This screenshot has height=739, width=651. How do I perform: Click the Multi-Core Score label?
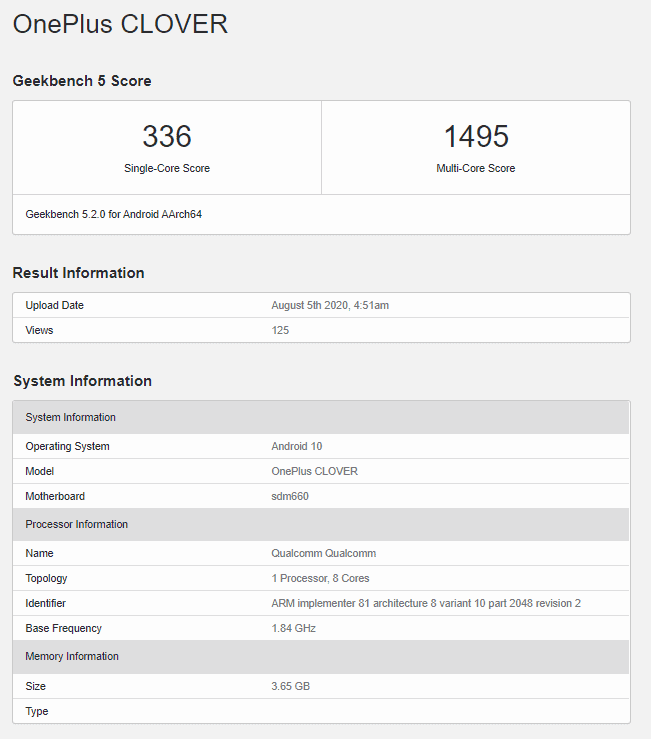[x=476, y=168]
